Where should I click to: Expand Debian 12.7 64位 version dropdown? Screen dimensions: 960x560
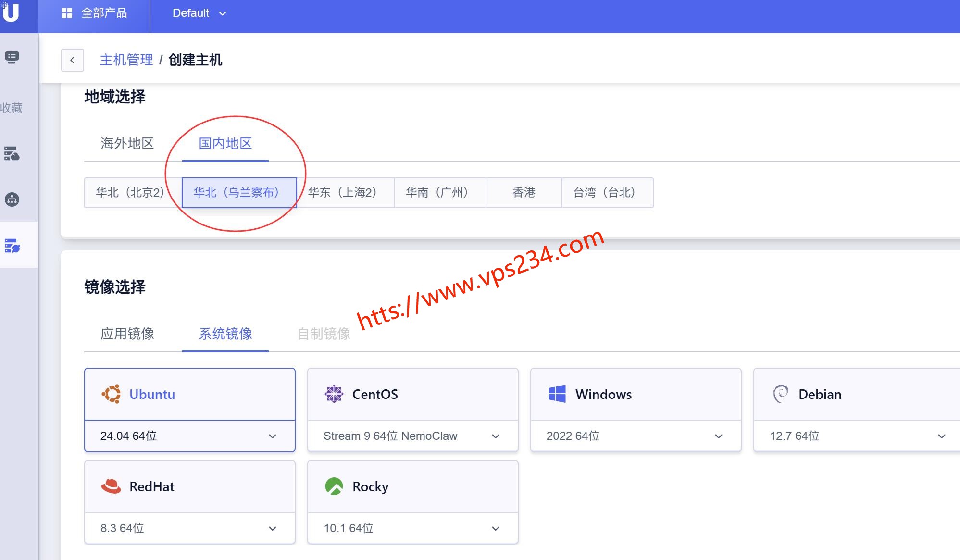point(857,436)
